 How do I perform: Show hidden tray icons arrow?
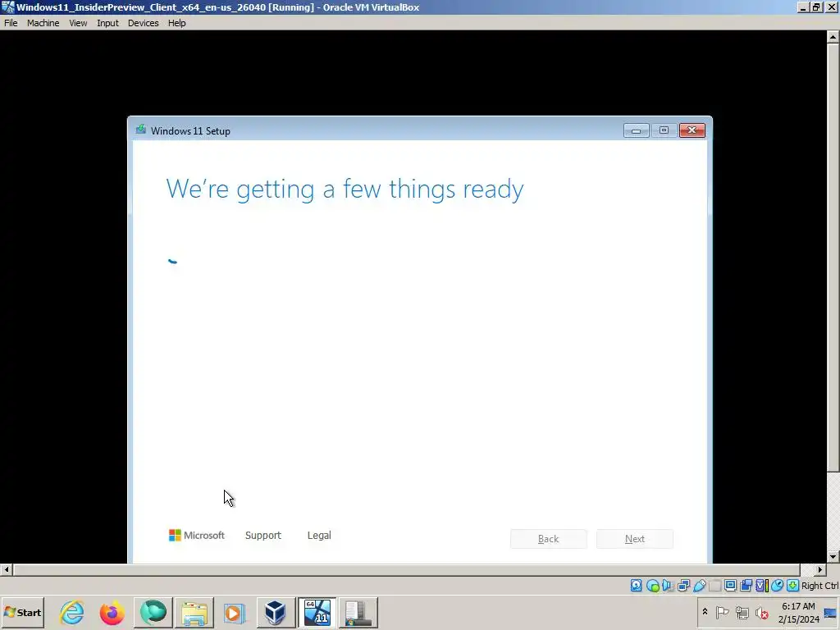tap(705, 612)
